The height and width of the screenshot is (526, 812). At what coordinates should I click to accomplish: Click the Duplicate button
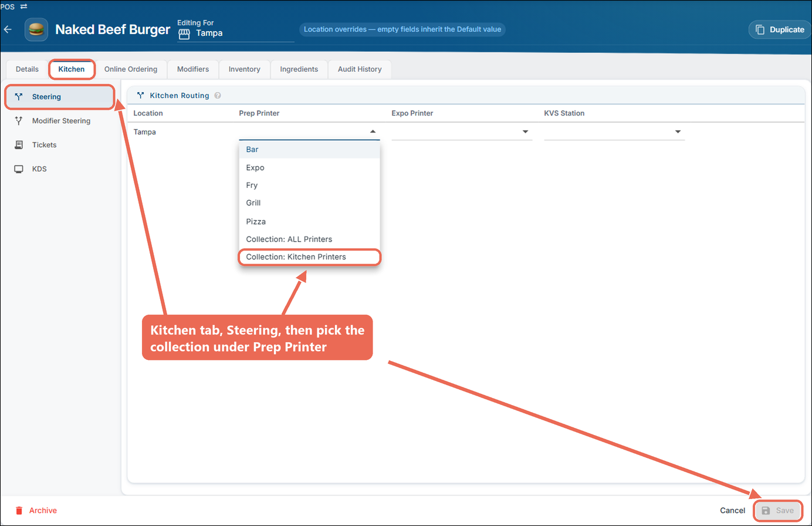click(780, 29)
